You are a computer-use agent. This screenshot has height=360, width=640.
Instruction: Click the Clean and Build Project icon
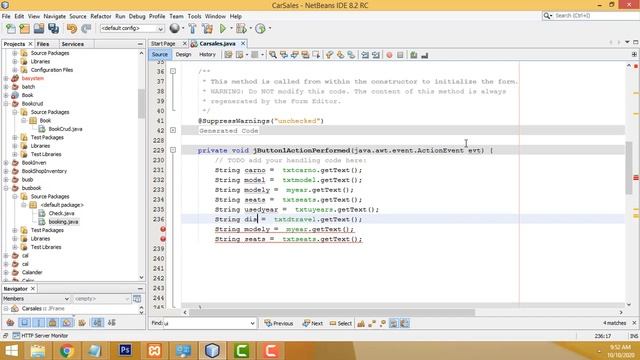click(x=207, y=29)
